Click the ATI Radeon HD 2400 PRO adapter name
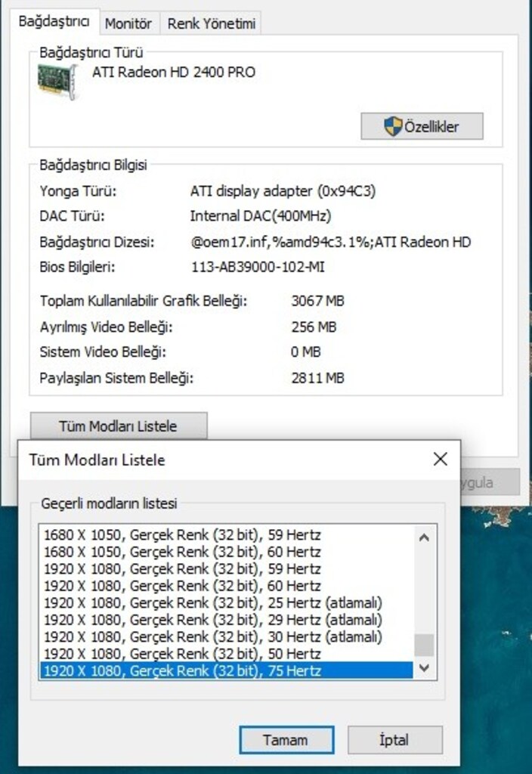 tap(174, 72)
